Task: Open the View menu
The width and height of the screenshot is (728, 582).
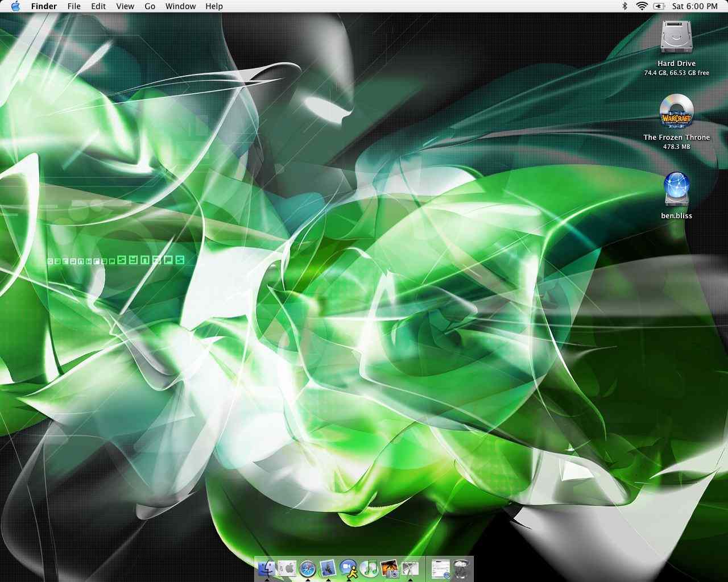Action: click(125, 6)
